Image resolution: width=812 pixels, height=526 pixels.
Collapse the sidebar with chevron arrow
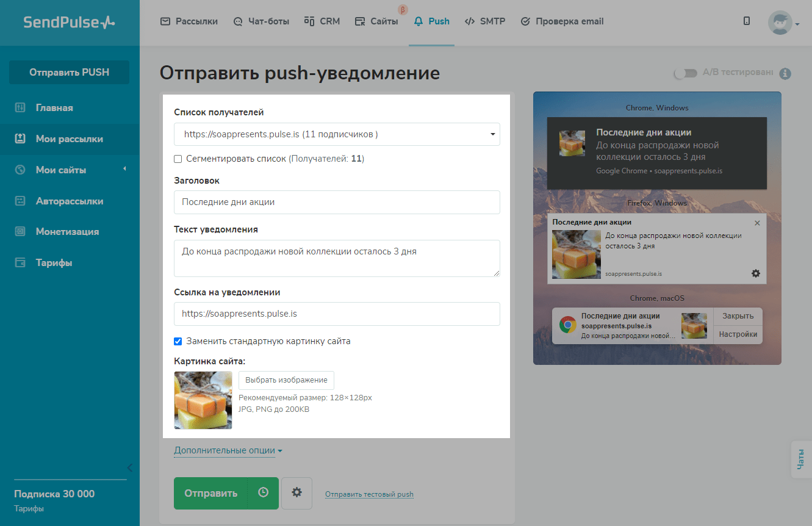pyautogui.click(x=129, y=468)
